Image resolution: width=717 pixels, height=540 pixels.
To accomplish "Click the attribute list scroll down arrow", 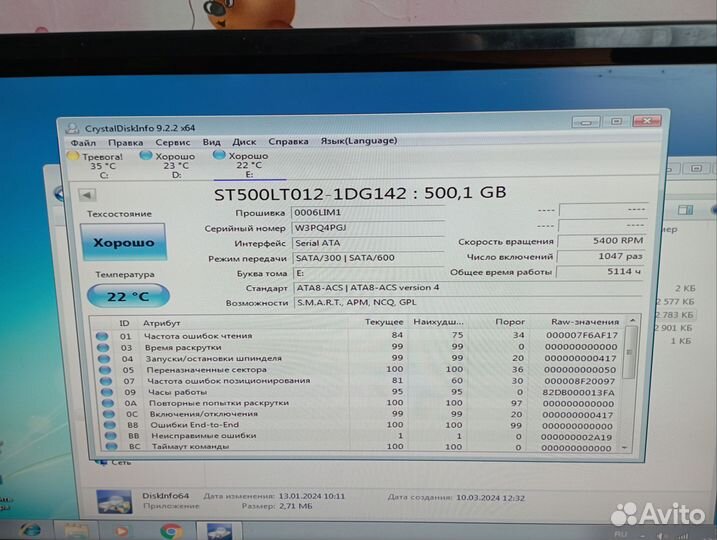I will (625, 448).
